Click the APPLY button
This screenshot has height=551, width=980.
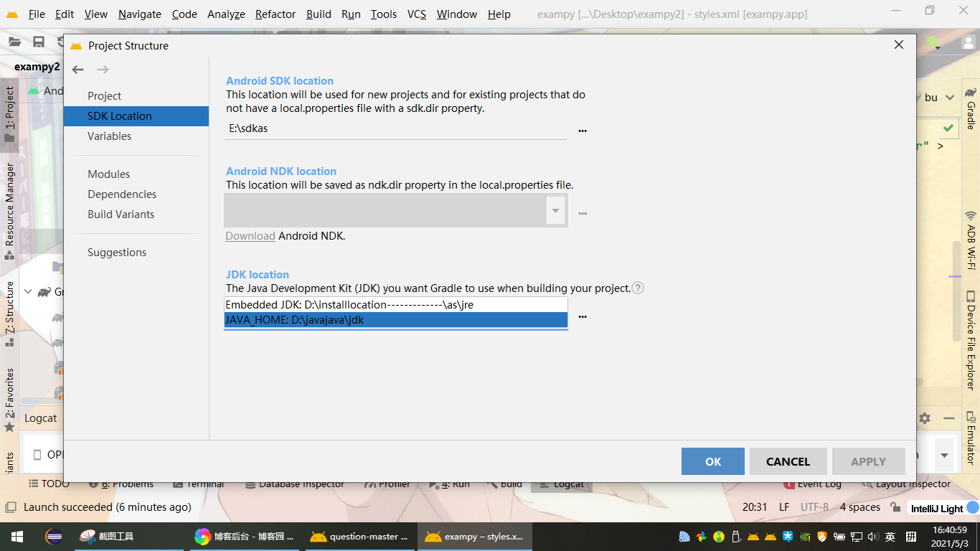pos(868,461)
